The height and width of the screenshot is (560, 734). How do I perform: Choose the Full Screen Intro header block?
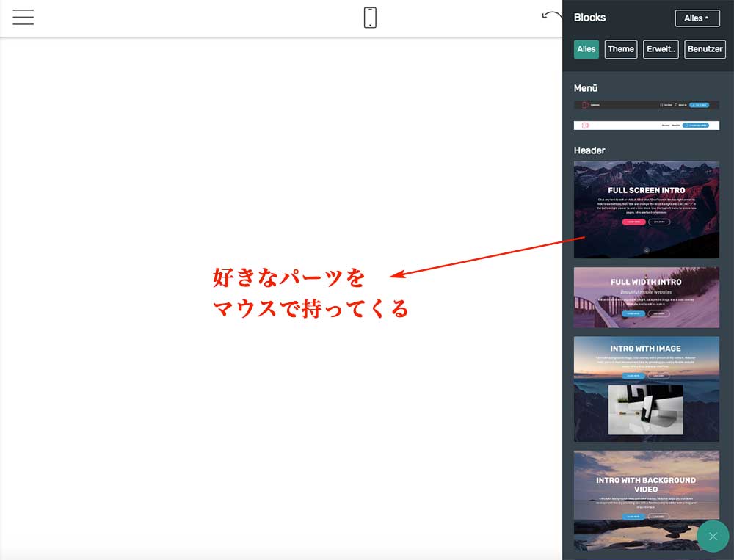(646, 209)
